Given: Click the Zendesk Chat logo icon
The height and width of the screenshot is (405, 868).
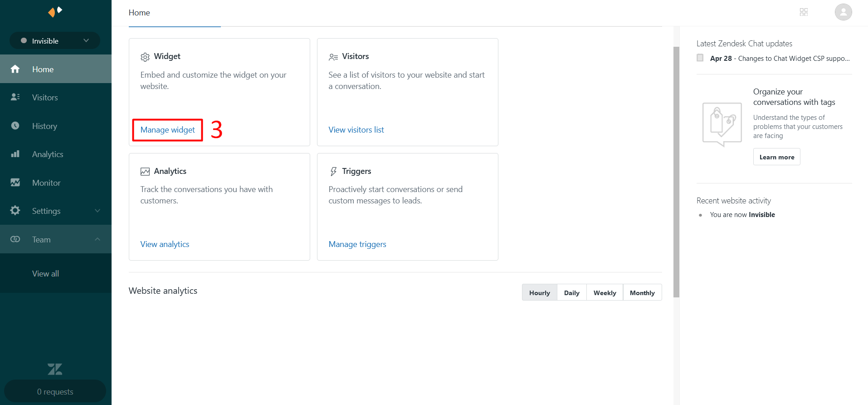Looking at the screenshot, I should [x=55, y=12].
